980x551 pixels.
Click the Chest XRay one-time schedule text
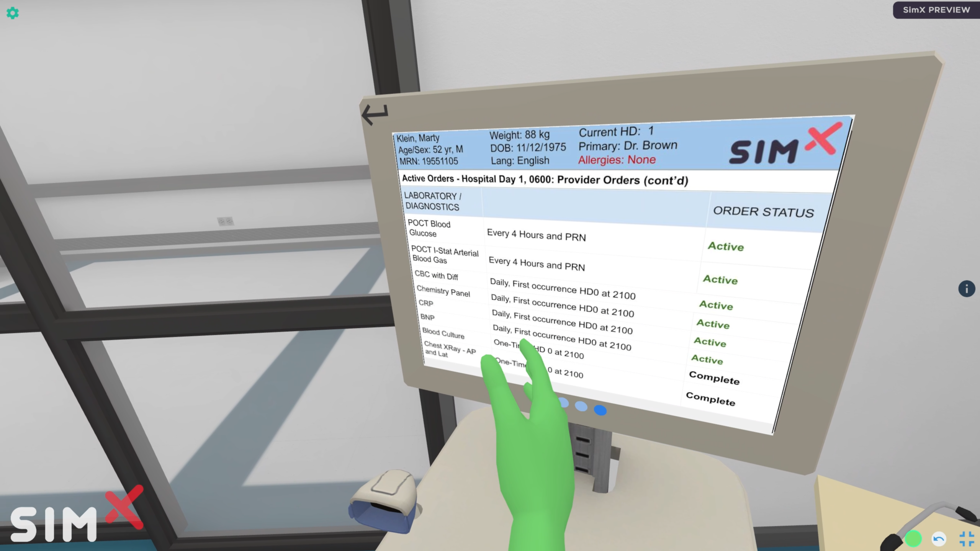click(x=539, y=368)
